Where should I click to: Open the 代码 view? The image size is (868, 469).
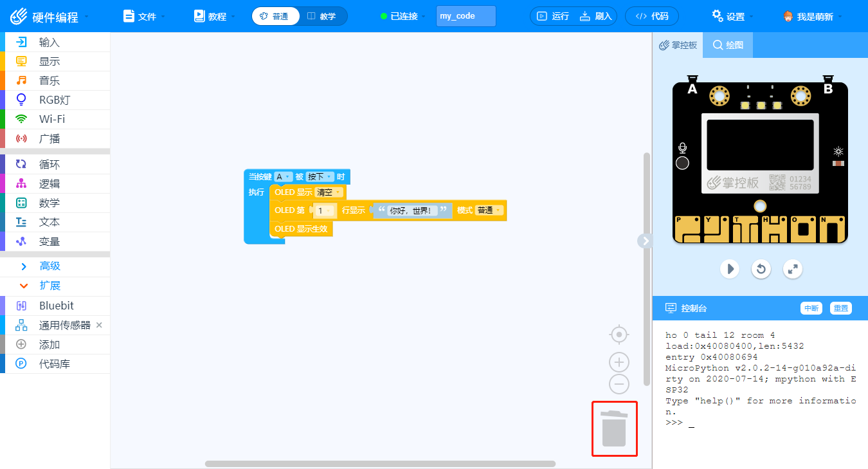[651, 16]
